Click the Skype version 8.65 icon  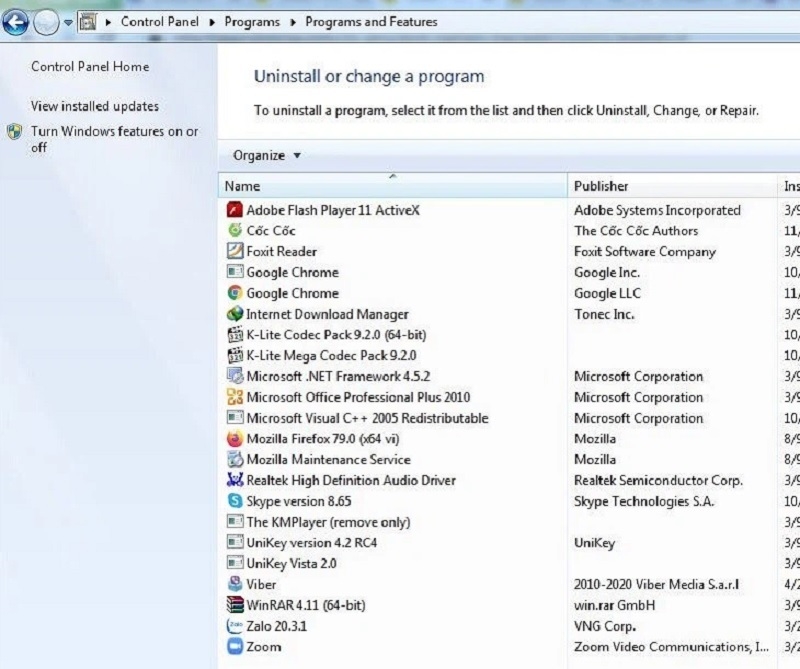click(234, 501)
